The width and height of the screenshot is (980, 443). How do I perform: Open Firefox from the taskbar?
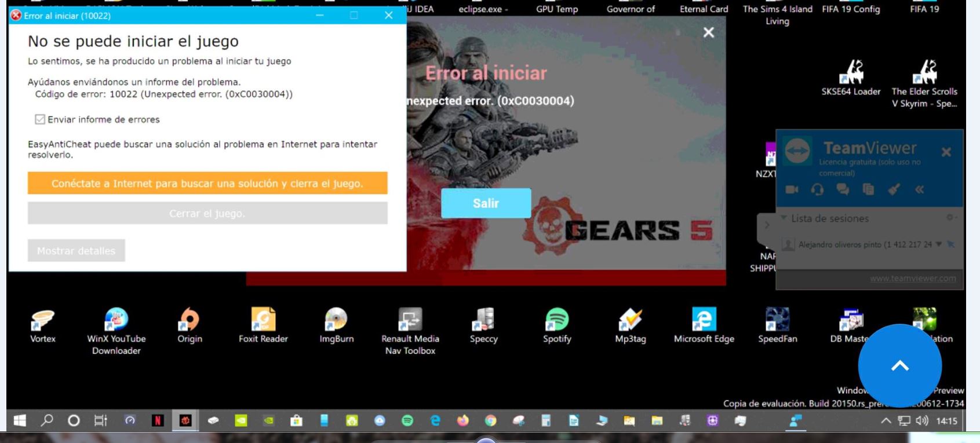click(463, 421)
